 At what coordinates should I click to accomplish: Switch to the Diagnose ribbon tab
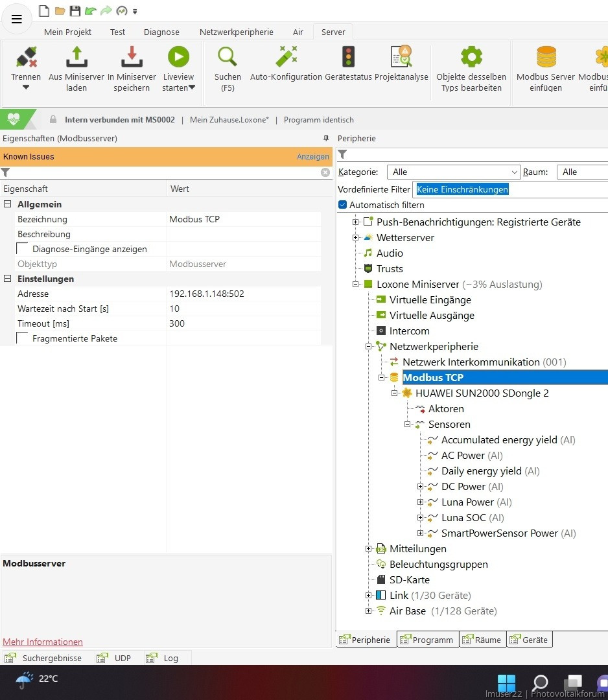161,32
